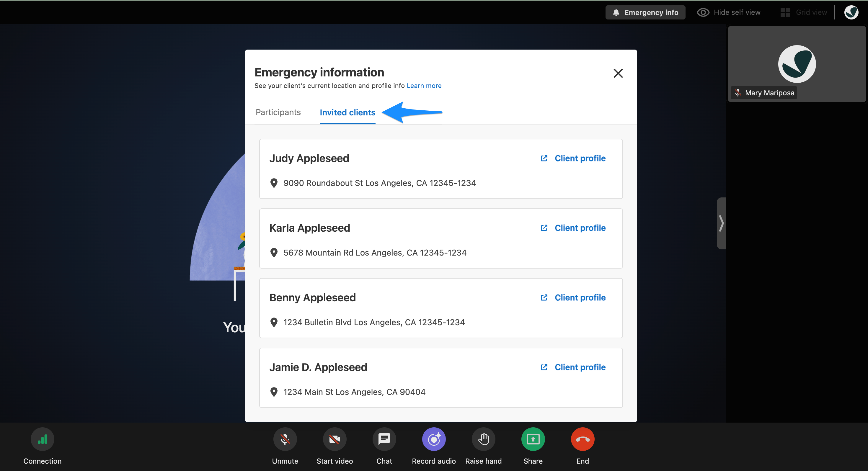Image resolution: width=868 pixels, height=471 pixels.
Task: Click muted mic icon beside Mary Mariposa
Action: [x=738, y=93]
